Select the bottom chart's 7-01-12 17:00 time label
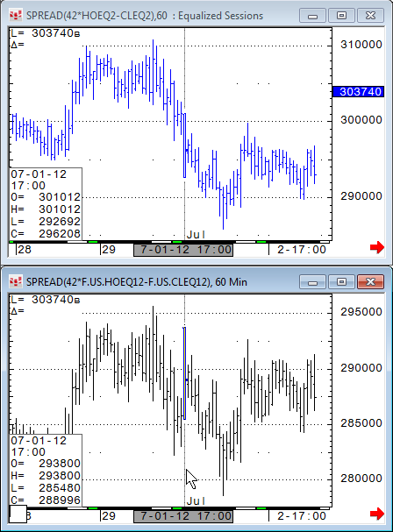This screenshot has width=393, height=532. point(183,516)
